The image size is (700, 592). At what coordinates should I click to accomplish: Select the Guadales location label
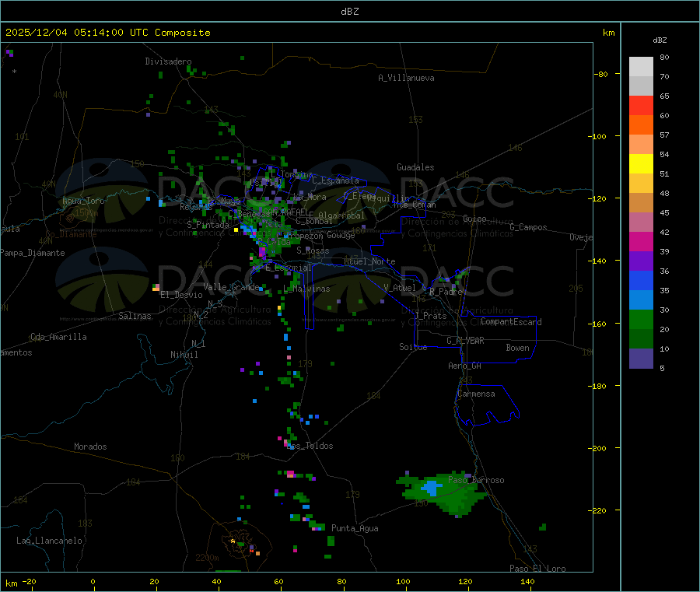[x=415, y=167]
